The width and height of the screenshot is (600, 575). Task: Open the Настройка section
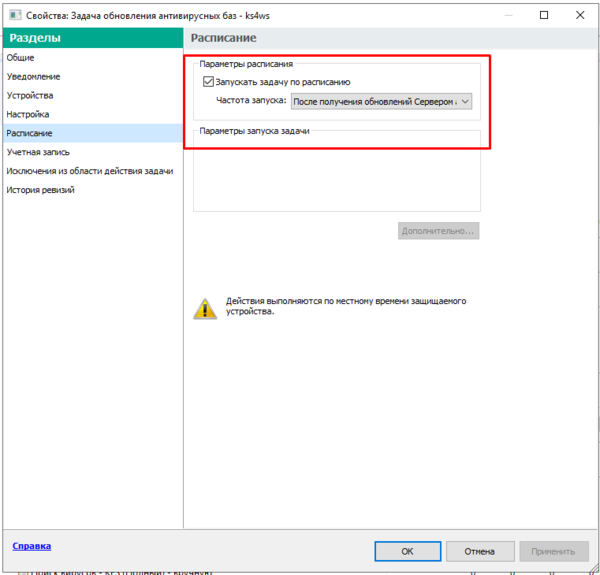click(28, 114)
